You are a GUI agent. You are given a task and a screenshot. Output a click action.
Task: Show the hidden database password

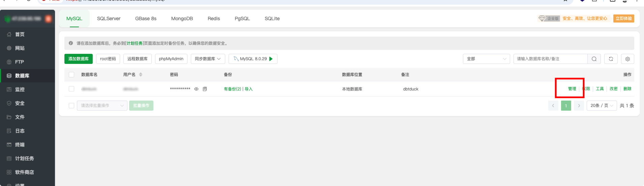196,89
